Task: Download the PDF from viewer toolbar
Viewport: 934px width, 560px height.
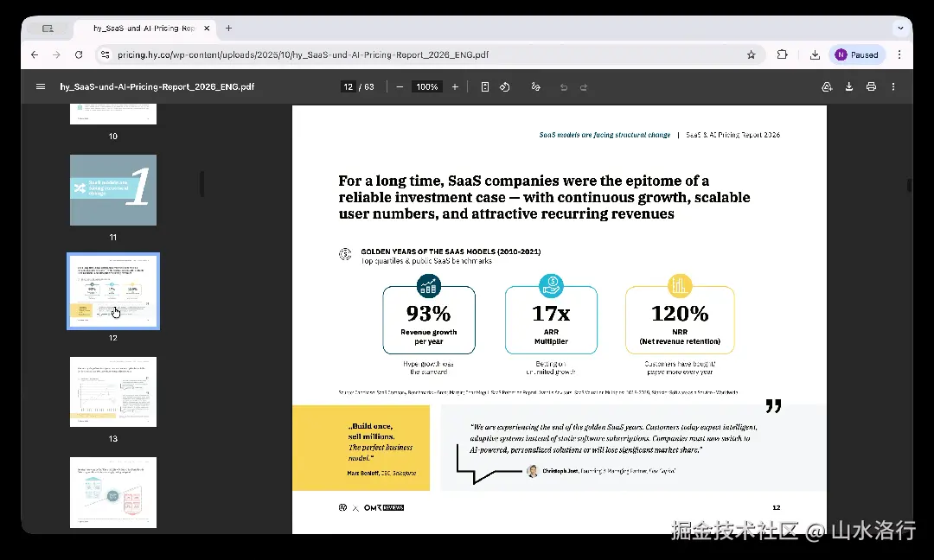Action: [849, 87]
